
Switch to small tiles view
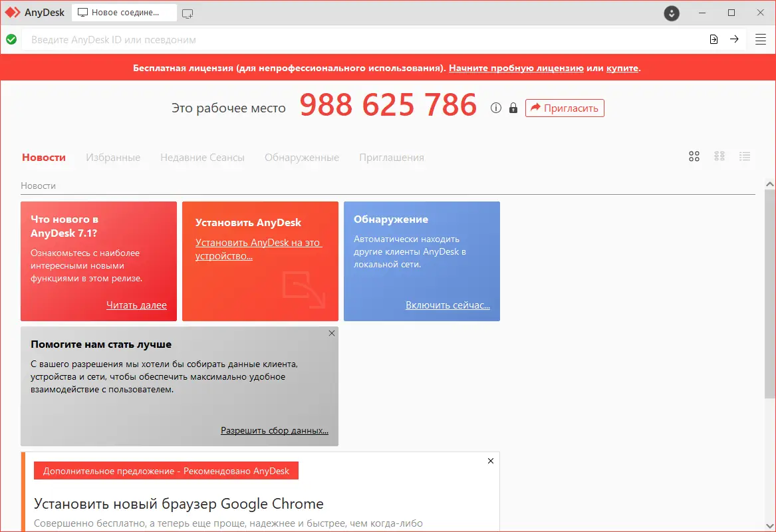tap(719, 156)
